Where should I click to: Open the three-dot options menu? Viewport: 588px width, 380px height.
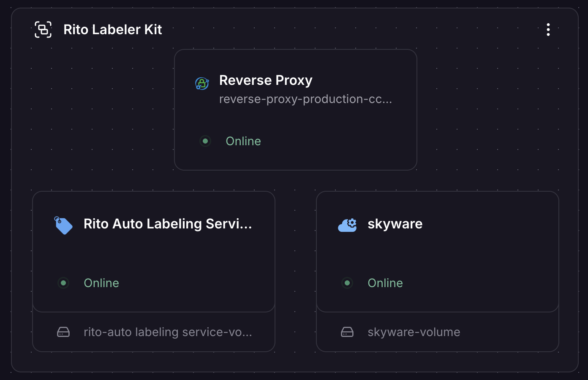pos(548,30)
